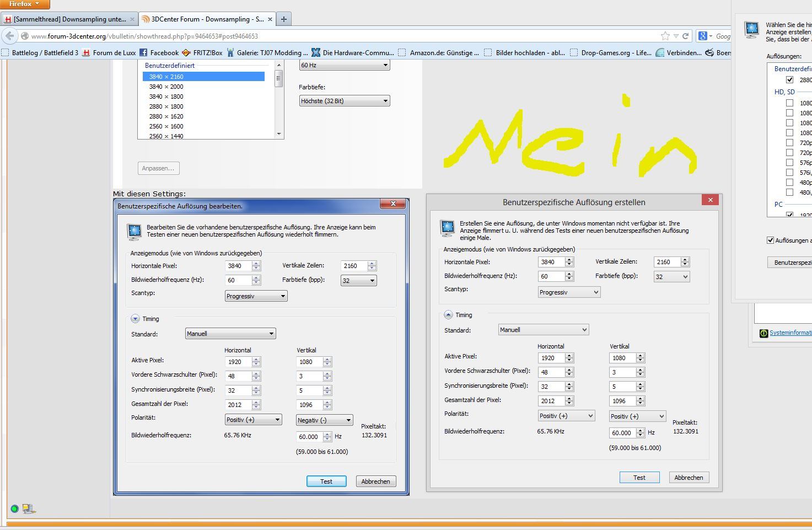
Task: Open Scantyp Progressiv dropdown in erstellen dialog
Action: point(569,292)
